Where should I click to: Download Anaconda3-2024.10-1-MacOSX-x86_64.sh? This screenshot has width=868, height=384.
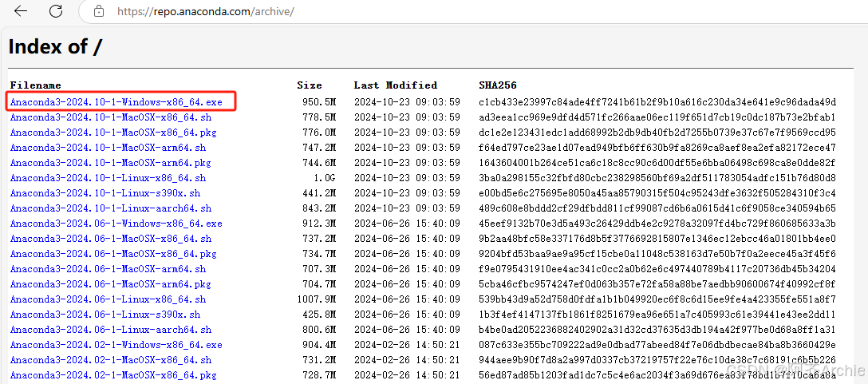(111, 117)
